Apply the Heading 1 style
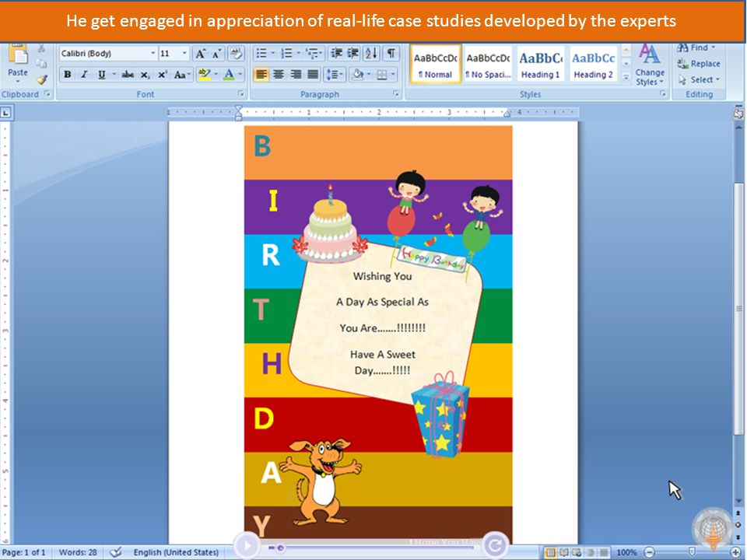Image resolution: width=747 pixels, height=560 pixels. click(540, 65)
